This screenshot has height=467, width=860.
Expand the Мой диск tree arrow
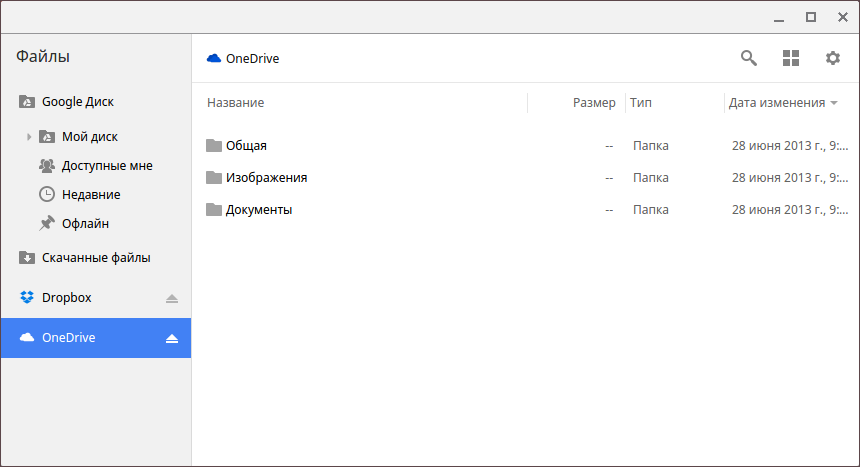[29, 136]
